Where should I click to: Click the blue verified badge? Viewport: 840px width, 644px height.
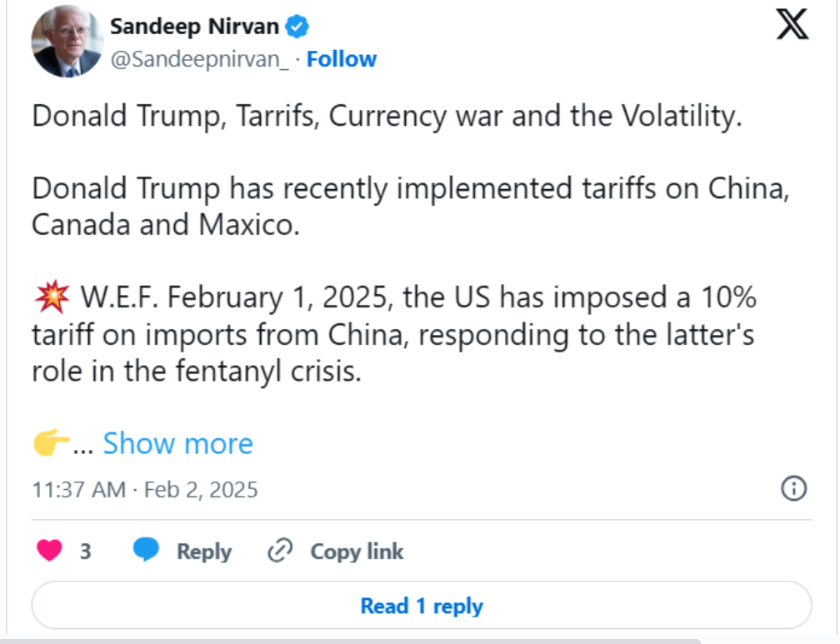point(297,27)
